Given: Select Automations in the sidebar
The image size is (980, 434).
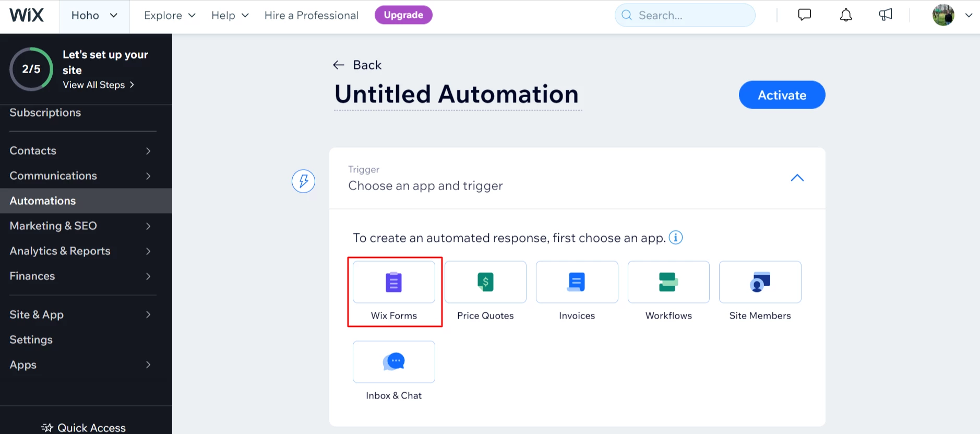Looking at the screenshot, I should pos(86,201).
